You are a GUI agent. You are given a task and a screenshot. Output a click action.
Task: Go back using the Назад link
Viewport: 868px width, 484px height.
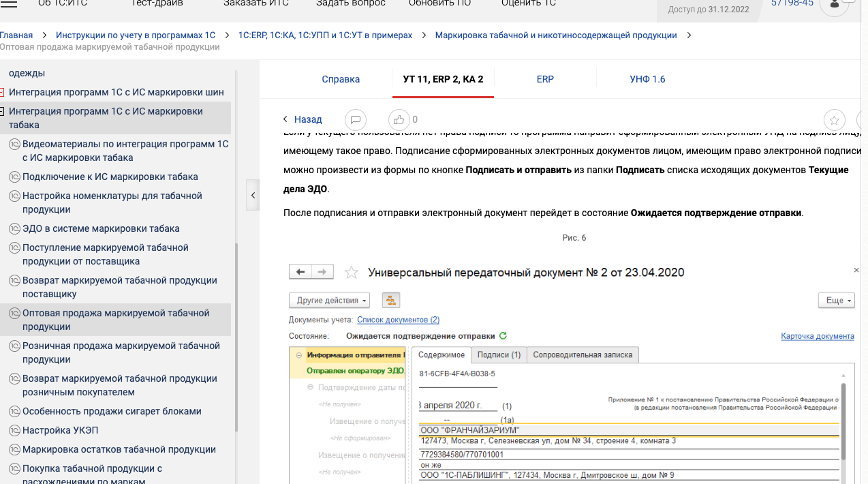(303, 119)
